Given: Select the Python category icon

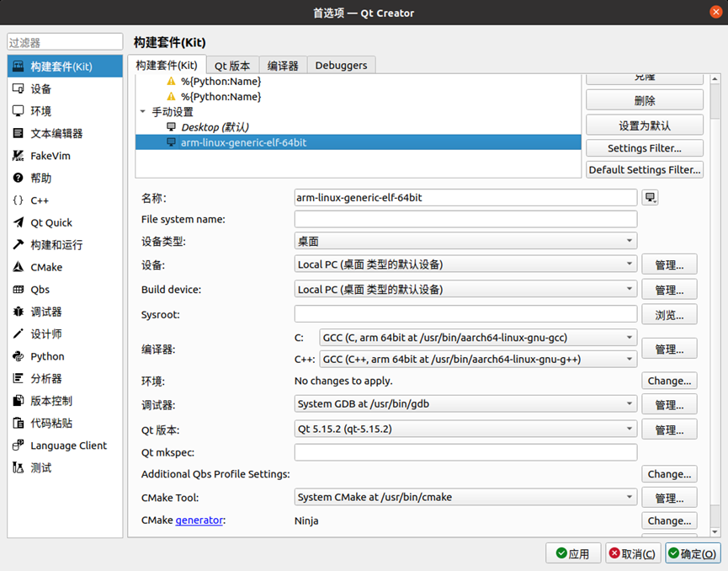Looking at the screenshot, I should click(x=18, y=356).
